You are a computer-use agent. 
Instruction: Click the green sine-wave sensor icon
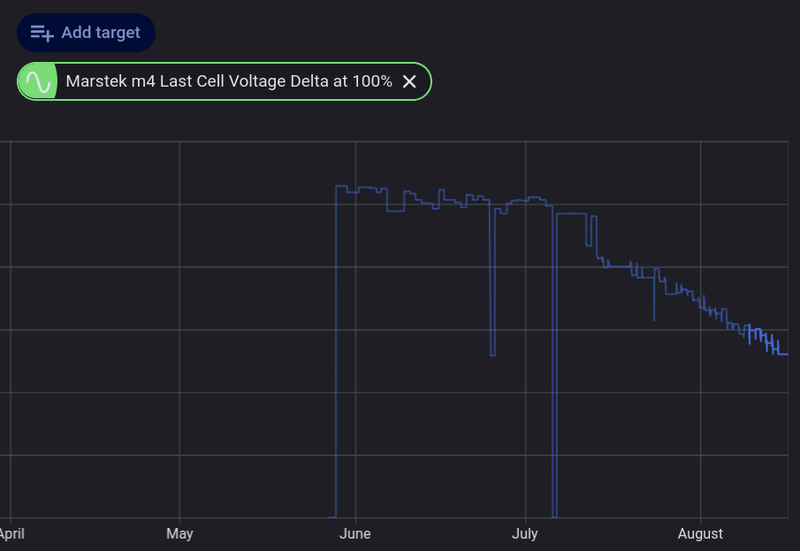click(38, 82)
